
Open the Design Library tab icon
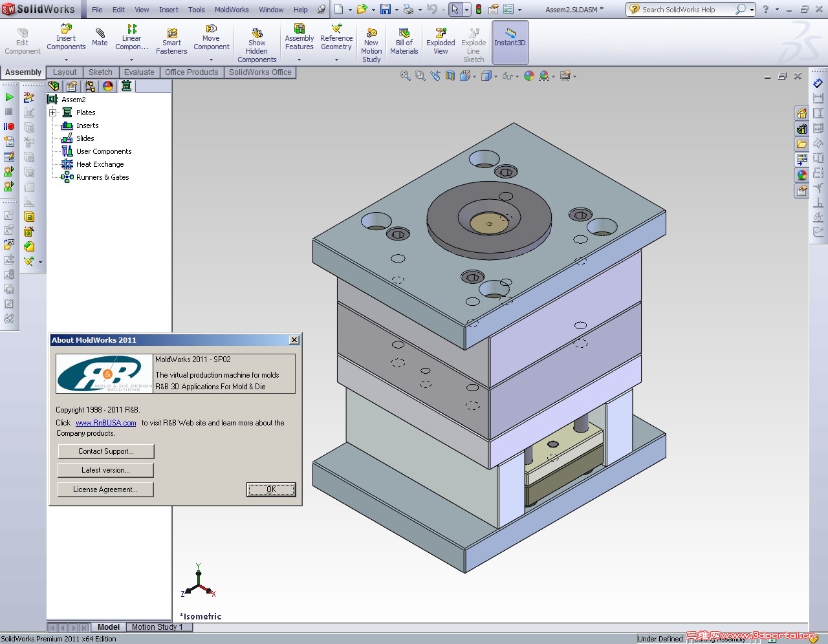[801, 129]
